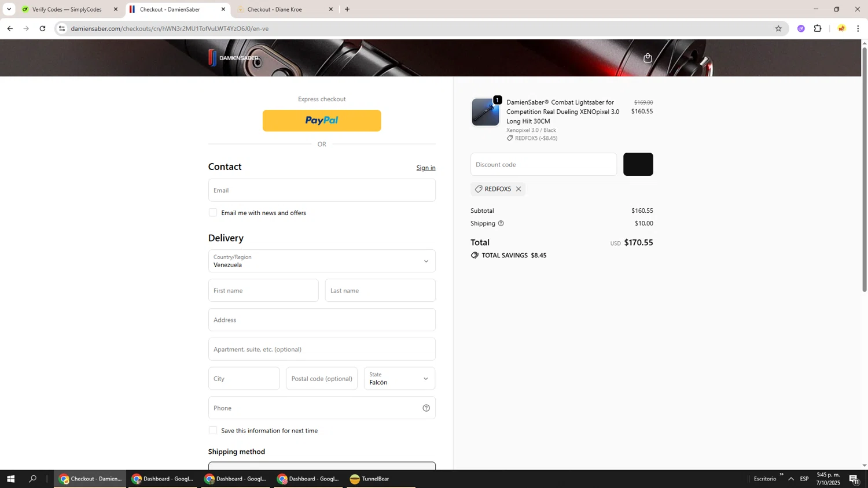Screen dimensions: 868x488
Task: Click the First name field
Action: click(263, 291)
